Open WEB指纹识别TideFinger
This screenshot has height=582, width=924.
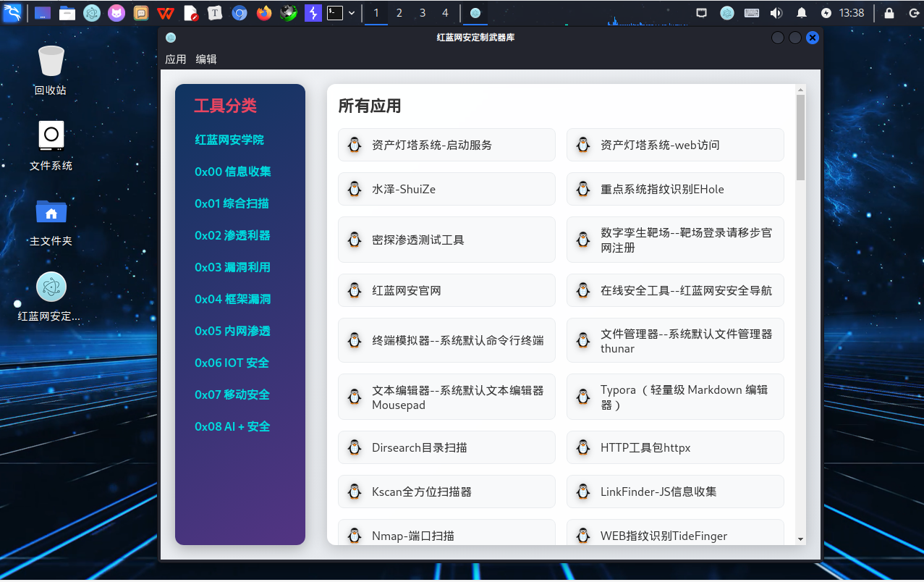coord(675,532)
